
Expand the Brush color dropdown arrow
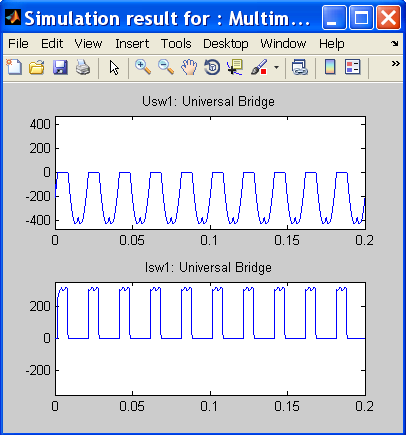click(x=276, y=67)
